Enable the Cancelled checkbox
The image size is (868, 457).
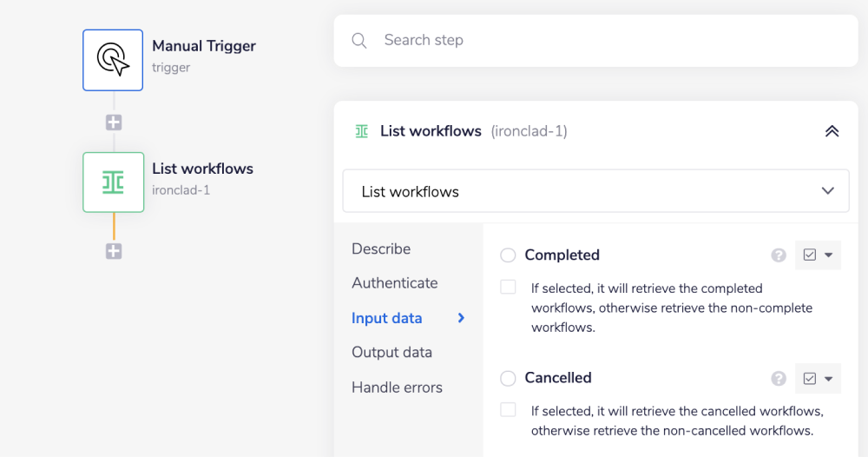(x=509, y=410)
